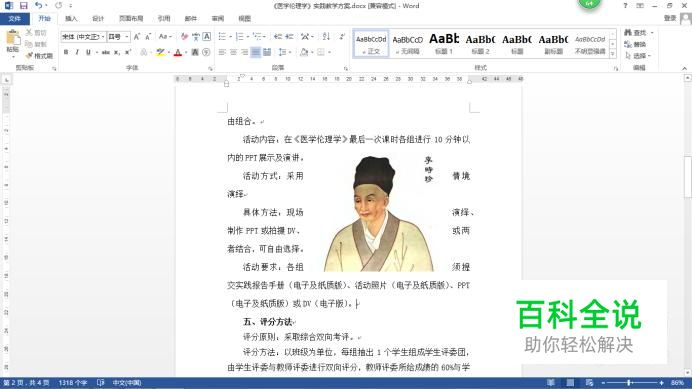Click the Find binoculars icon

click(x=628, y=33)
